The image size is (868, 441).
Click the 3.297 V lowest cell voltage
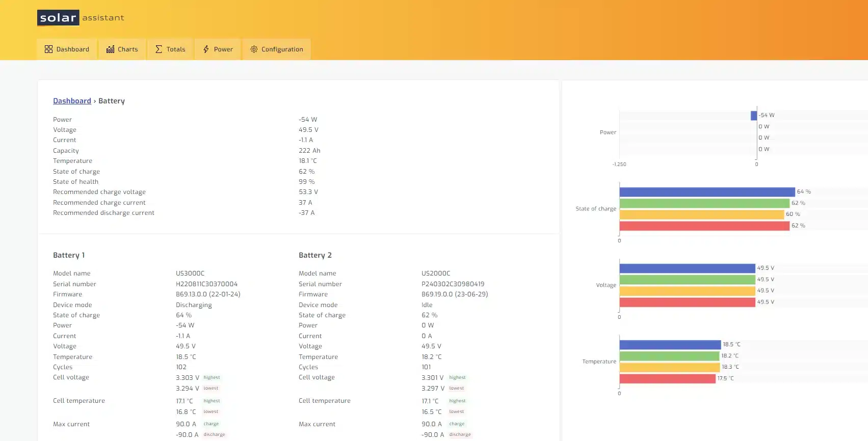tap(433, 389)
